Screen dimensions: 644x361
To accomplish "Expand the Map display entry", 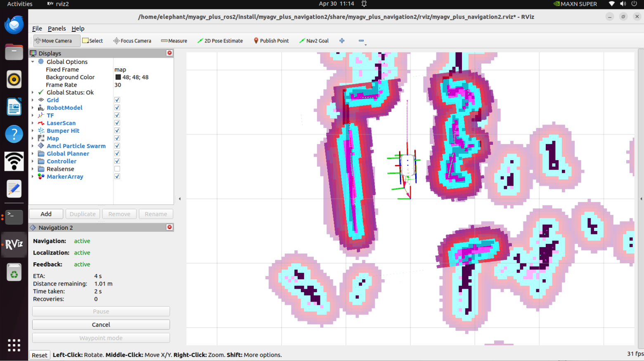I will [x=33, y=138].
